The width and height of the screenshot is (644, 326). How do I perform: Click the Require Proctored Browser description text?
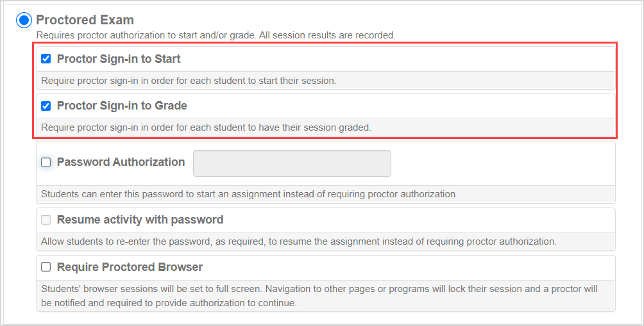pyautogui.click(x=319, y=296)
